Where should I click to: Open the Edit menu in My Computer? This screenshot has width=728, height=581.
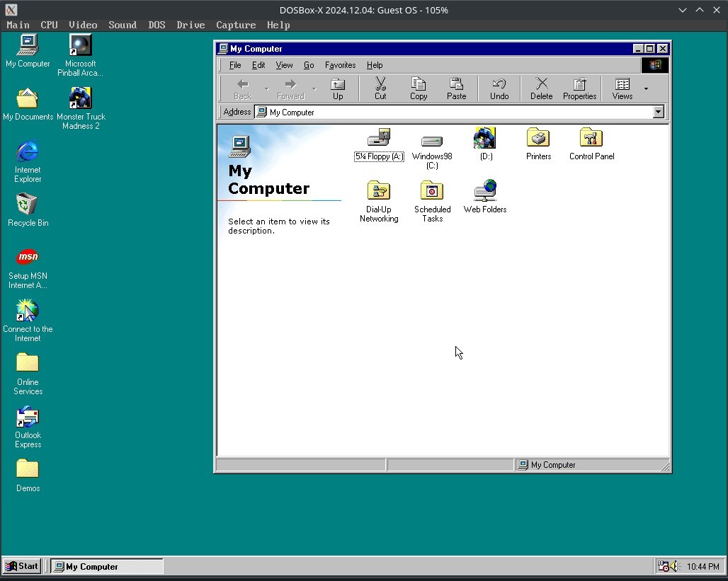click(x=258, y=65)
